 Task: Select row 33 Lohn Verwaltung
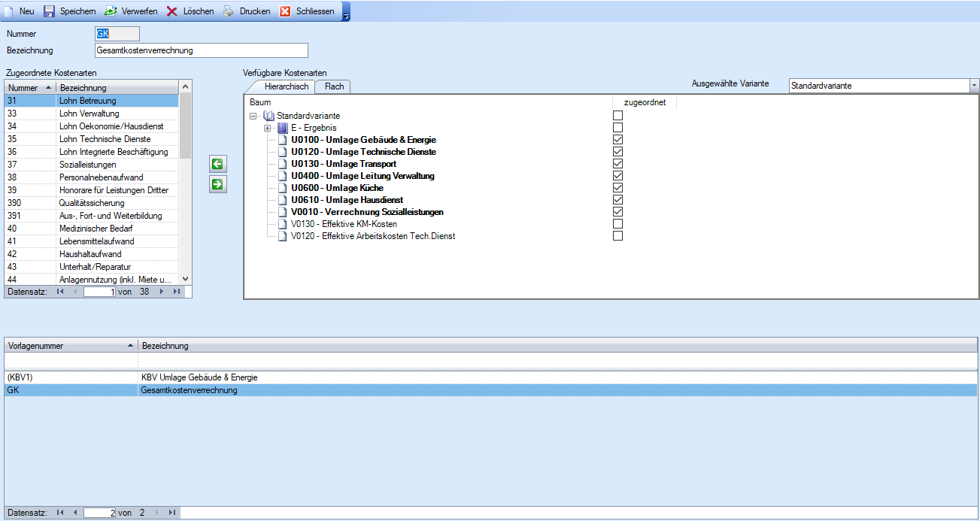point(92,114)
